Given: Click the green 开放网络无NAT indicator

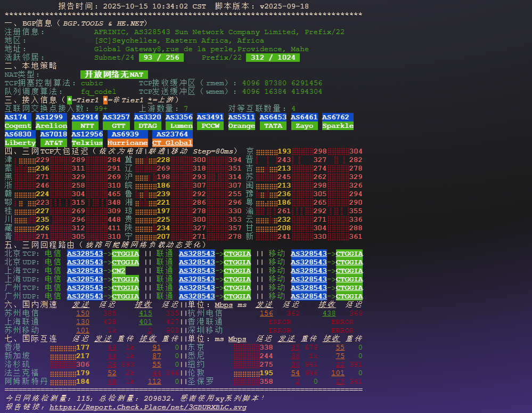Looking at the screenshot, I should [114, 74].
